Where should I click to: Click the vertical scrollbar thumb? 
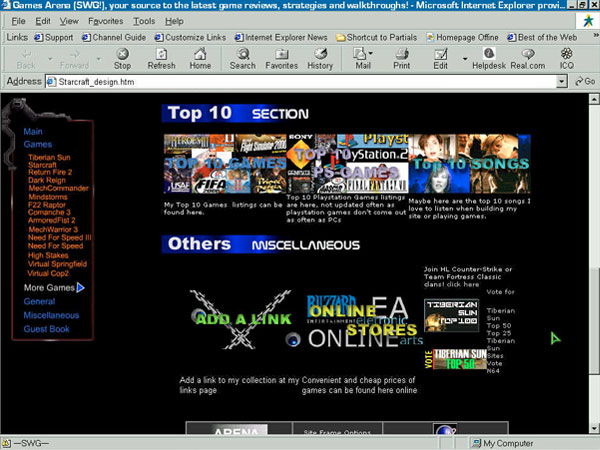[593, 321]
